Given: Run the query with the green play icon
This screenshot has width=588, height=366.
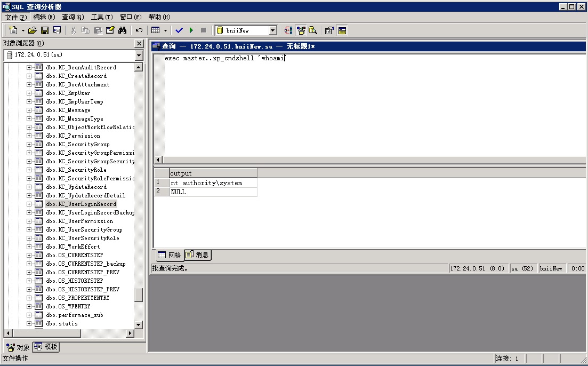Looking at the screenshot, I should click(x=191, y=30).
